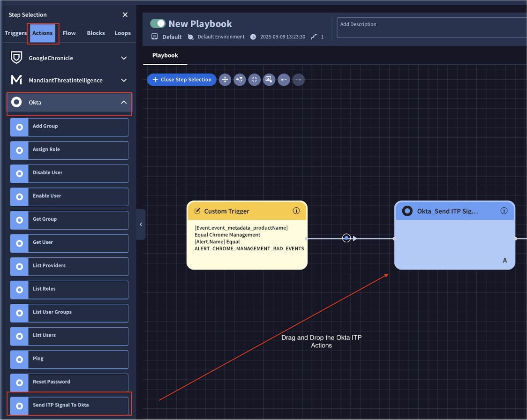The width and height of the screenshot is (527, 420).
Task: Toggle the New Playbook enabled switch
Action: pos(158,23)
